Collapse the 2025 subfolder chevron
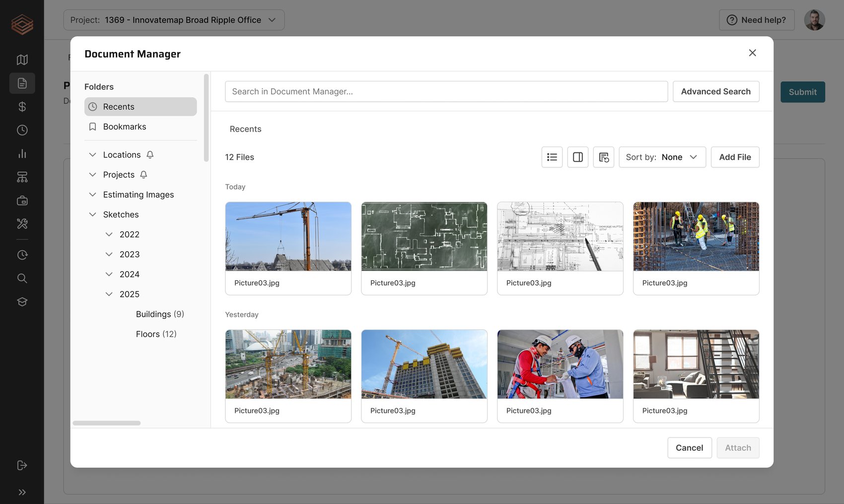This screenshot has height=504, width=844. (109, 294)
